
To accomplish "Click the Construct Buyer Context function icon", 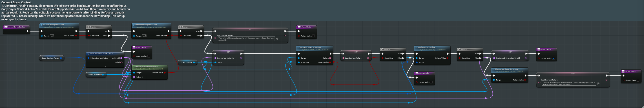I will click(x=42, y=25).
